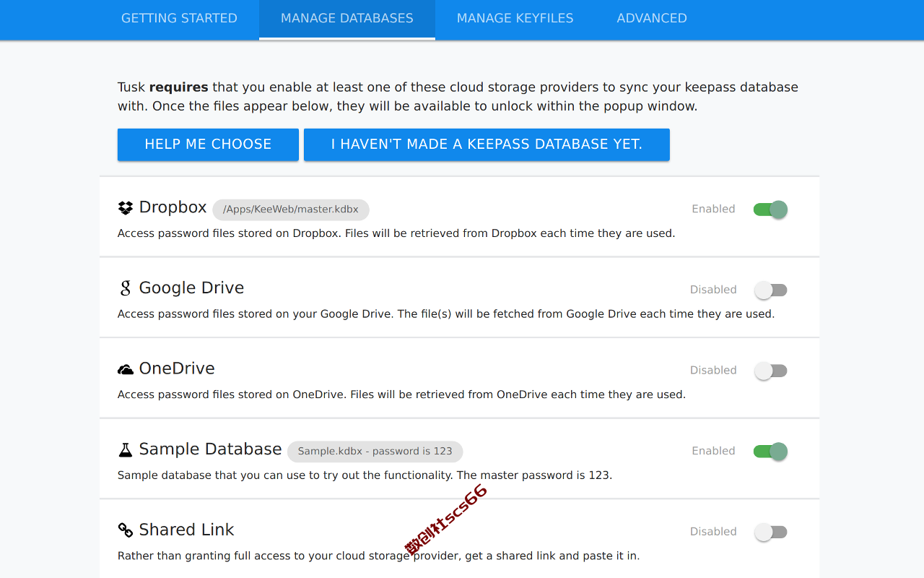Click the 'Rather than granting full access' description

379,556
